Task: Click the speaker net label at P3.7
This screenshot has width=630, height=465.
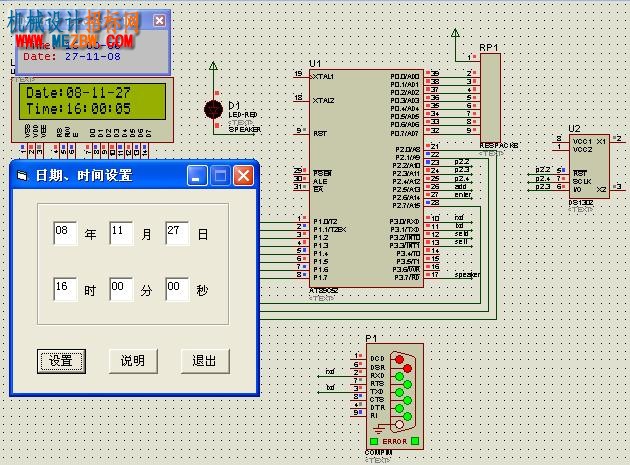Action: pos(467,275)
